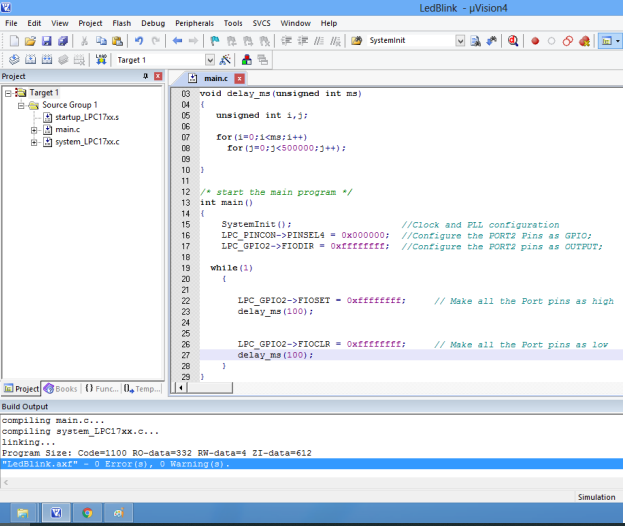The width and height of the screenshot is (625, 526).
Task: Expand system_LPC17xx.c tree node
Action: pyautogui.click(x=34, y=142)
